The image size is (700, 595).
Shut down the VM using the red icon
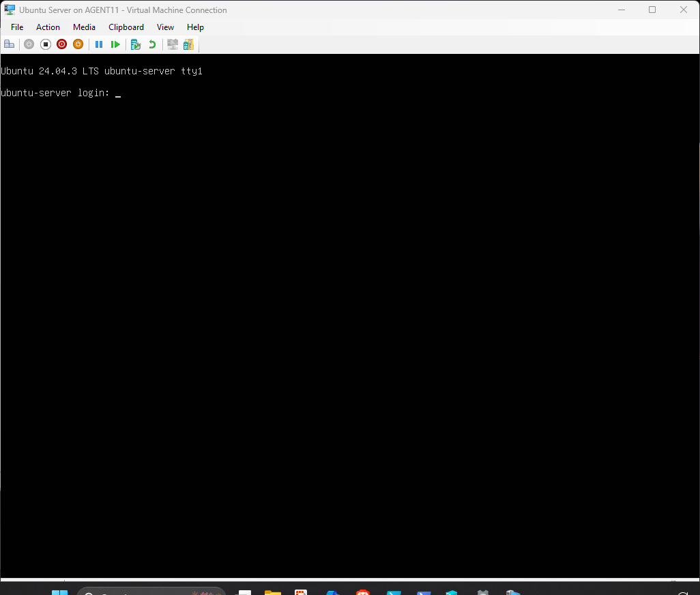click(62, 44)
